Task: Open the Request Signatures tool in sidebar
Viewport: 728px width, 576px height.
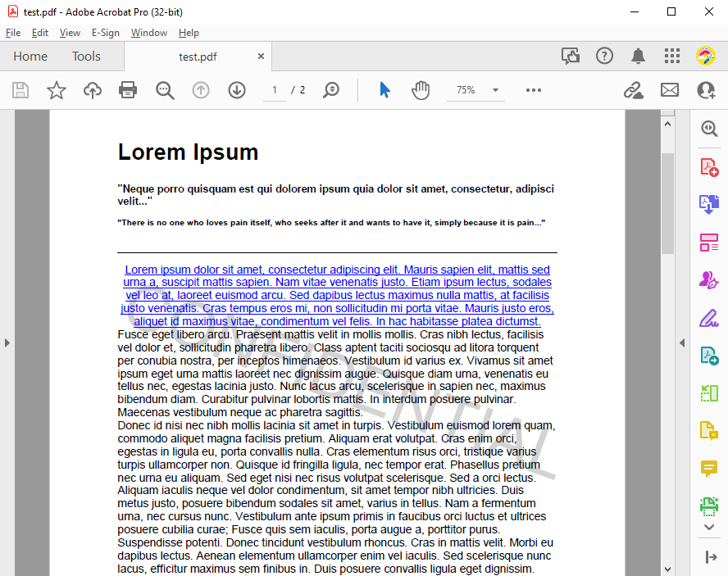Action: (709, 280)
